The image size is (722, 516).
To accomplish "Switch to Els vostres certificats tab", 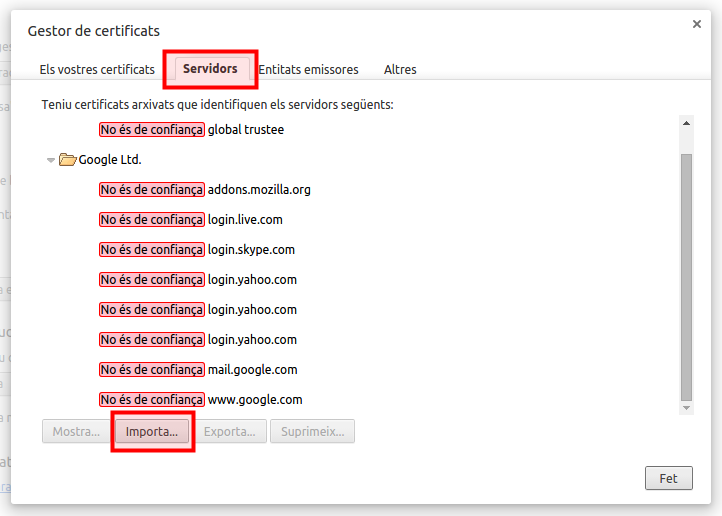I will pyautogui.click(x=97, y=70).
